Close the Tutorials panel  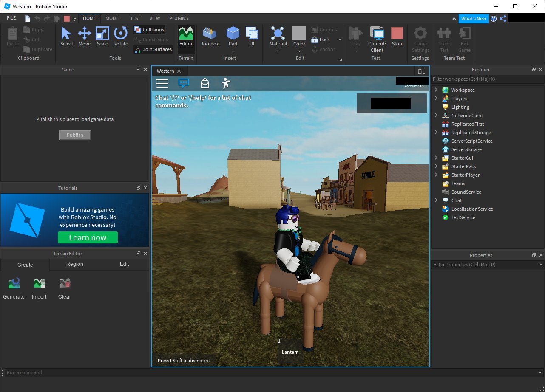(145, 188)
